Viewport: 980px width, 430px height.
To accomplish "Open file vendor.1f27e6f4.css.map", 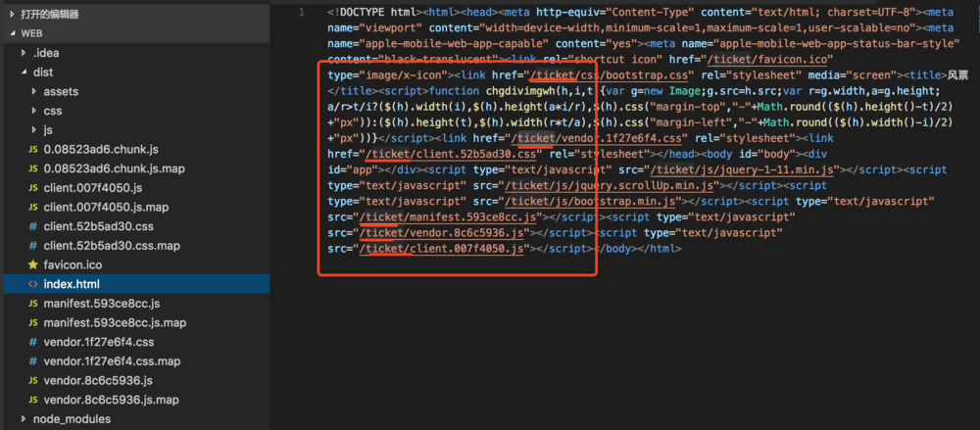I will (112, 361).
